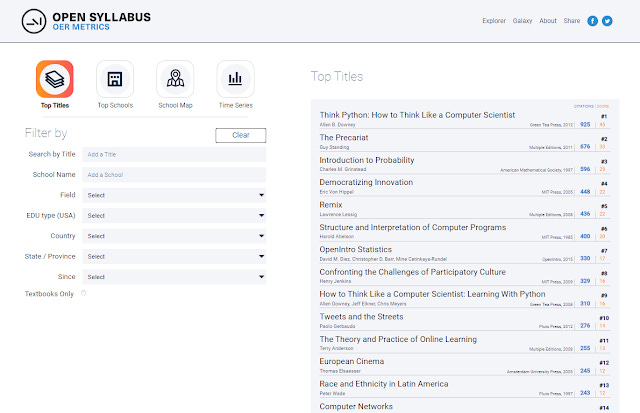Select the School Map pin icon
The image size is (640, 413).
point(175,79)
